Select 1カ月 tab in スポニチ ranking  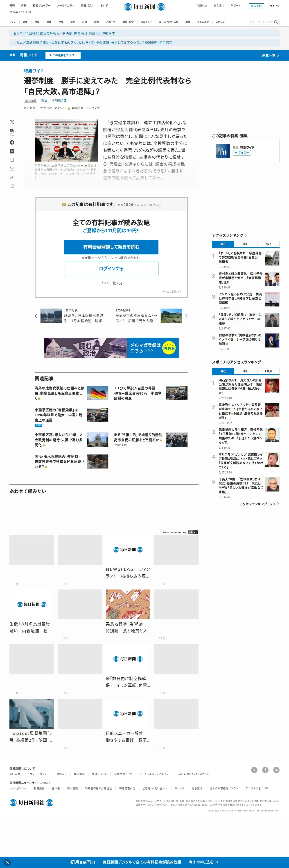[x=268, y=371]
